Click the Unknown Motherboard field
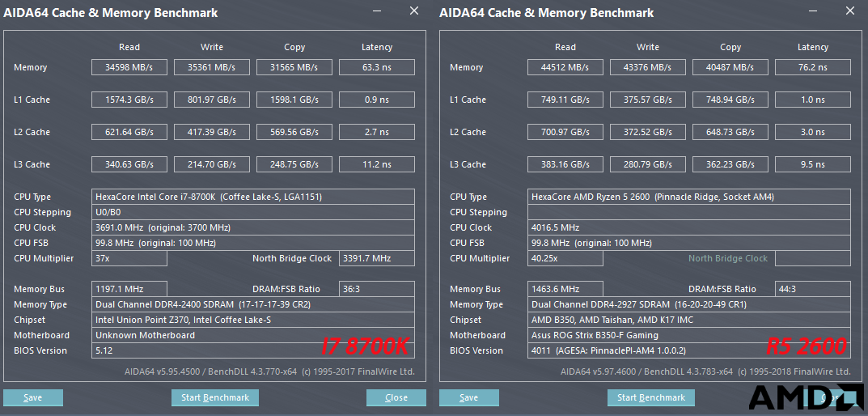868x416 pixels. (253, 335)
